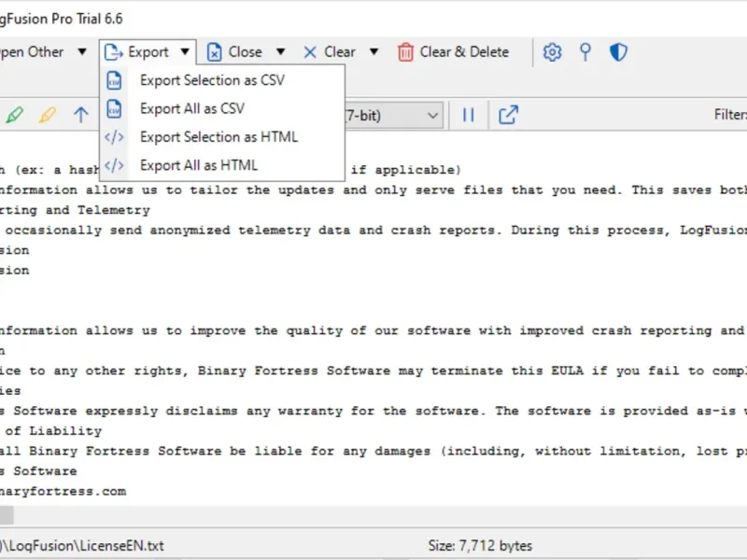
Task: Click the X icon on Clear button
Action: (x=310, y=52)
